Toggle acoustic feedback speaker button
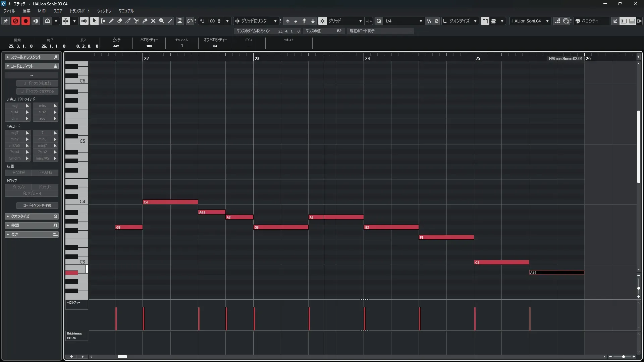Screen dimensions: 644x362 [x=84, y=21]
